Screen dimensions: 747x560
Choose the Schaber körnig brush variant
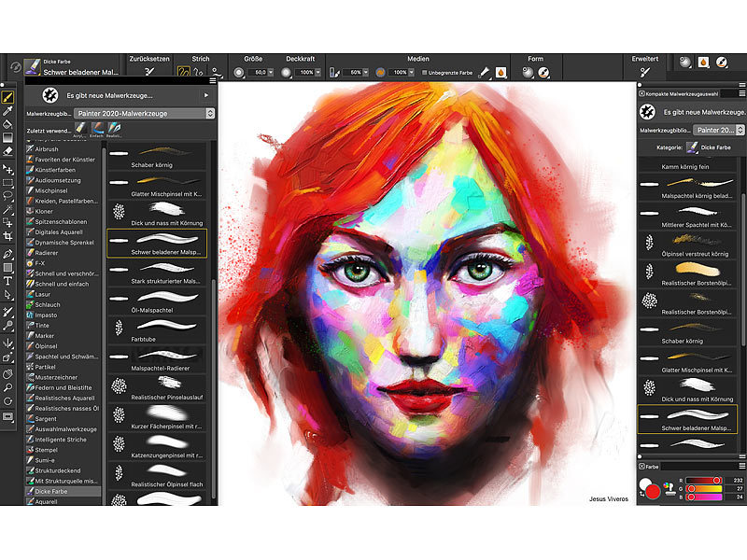click(157, 157)
